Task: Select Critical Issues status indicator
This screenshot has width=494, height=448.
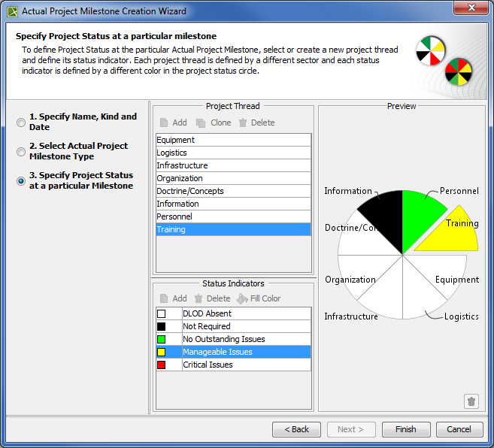Action: (233, 365)
